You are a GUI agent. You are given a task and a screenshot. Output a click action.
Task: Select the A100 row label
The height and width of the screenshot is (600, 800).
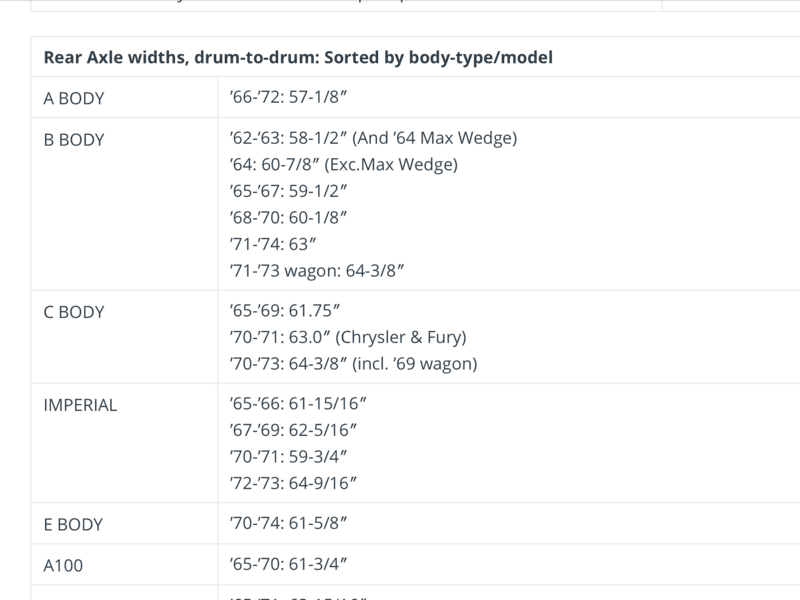[x=63, y=565]
